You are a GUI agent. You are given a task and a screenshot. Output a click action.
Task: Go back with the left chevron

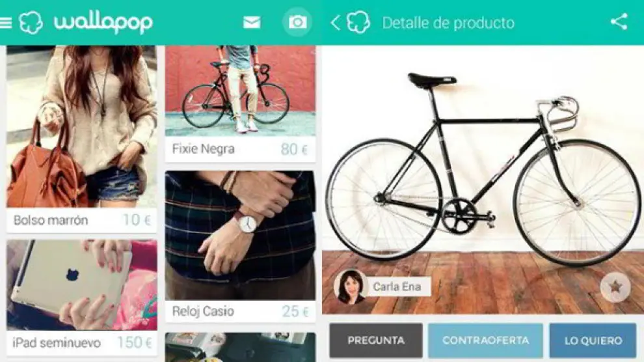(335, 23)
